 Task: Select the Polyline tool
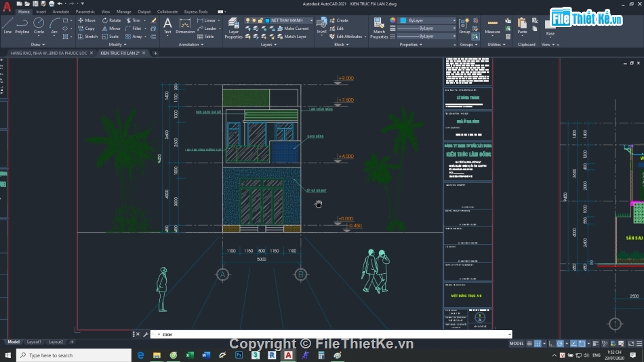coord(22,26)
